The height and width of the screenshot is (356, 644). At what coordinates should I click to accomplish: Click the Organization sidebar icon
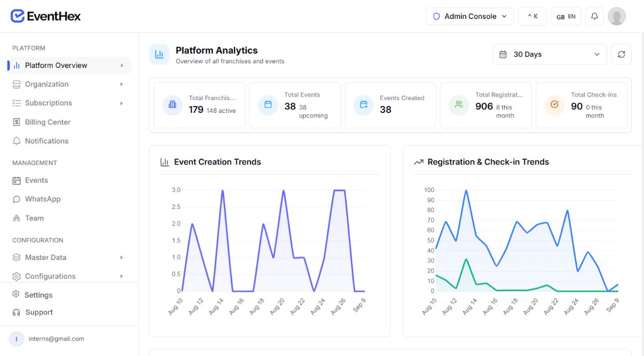tap(16, 84)
